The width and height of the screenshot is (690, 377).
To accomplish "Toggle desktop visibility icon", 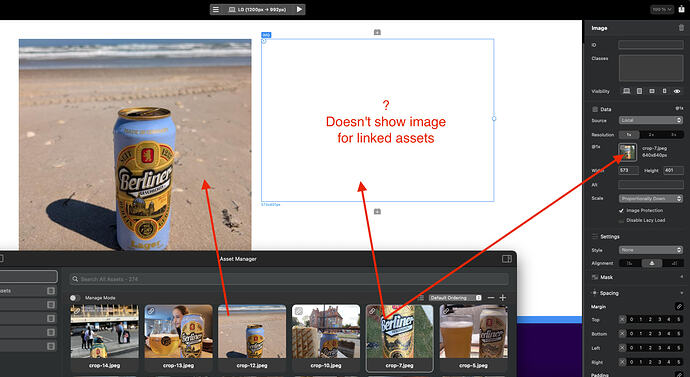I will click(626, 91).
